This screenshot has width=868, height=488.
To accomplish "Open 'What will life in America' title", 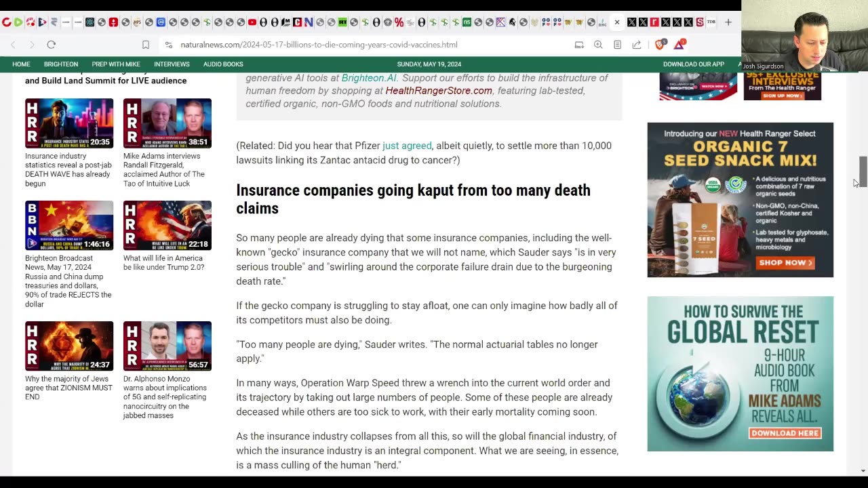I will [163, 263].
